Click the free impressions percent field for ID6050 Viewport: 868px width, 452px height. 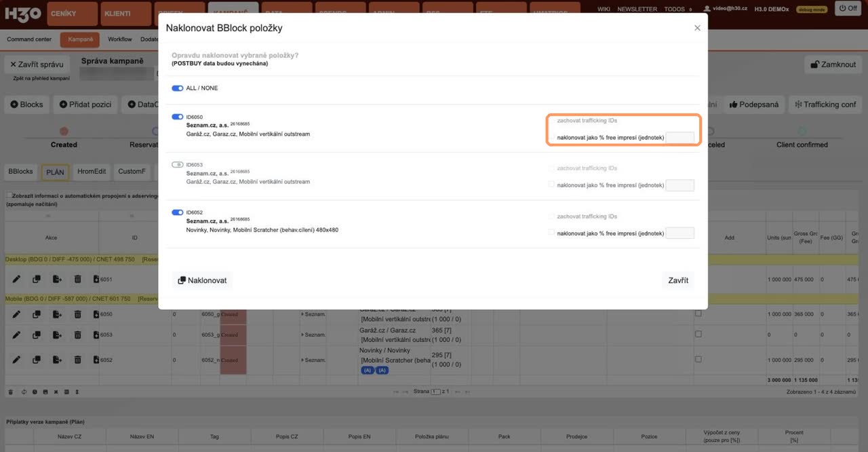[680, 137]
